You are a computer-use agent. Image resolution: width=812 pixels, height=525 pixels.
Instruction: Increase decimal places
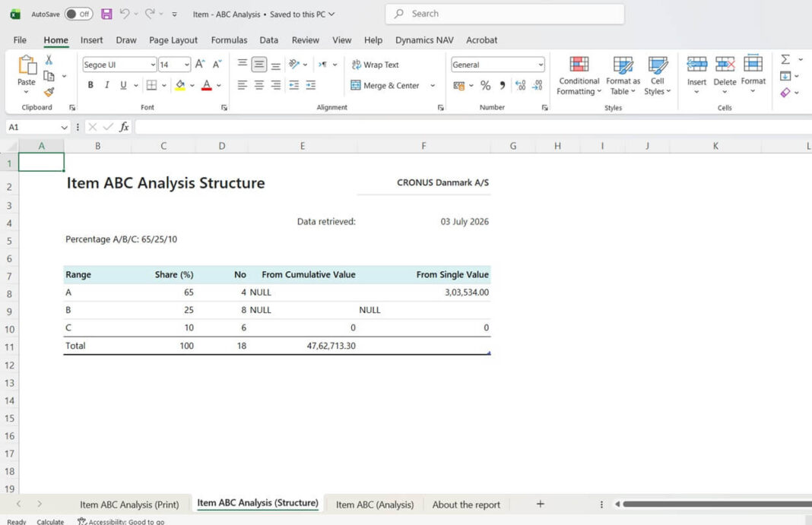coord(521,85)
